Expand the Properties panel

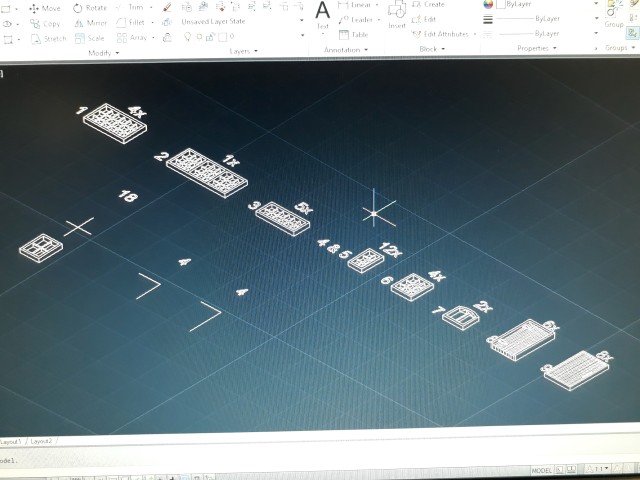(537, 48)
